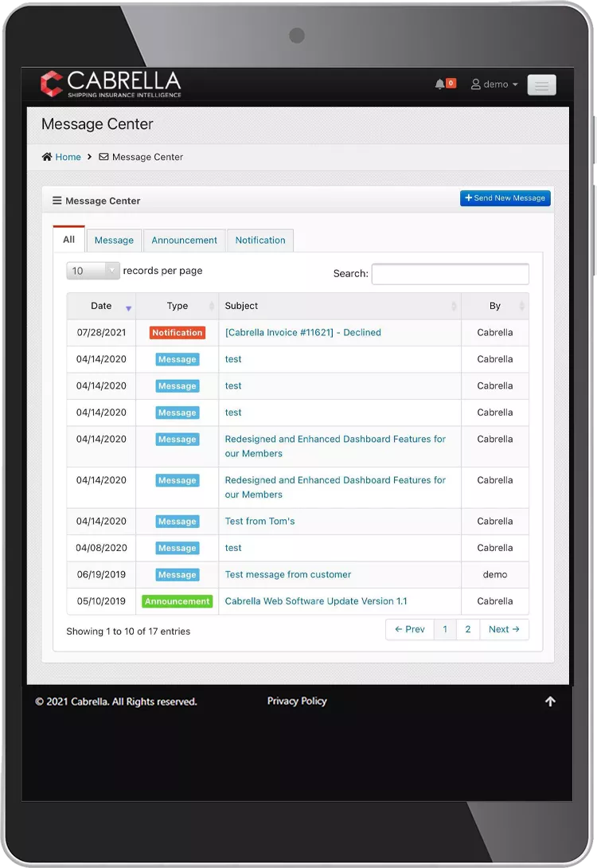Go to Next page
The height and width of the screenshot is (868, 597).
click(x=504, y=629)
